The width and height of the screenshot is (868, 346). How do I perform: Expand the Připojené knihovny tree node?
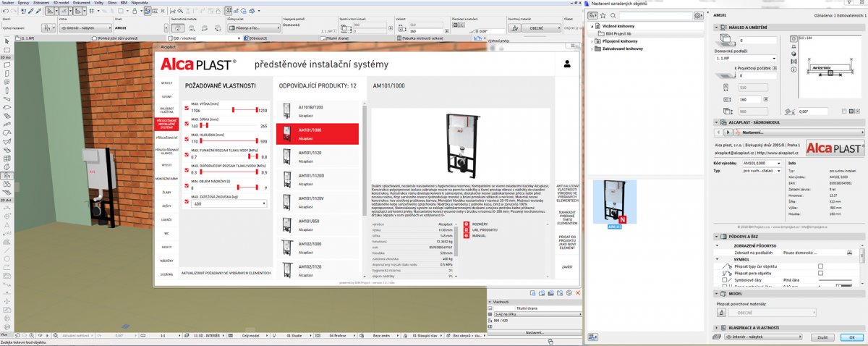click(x=593, y=41)
